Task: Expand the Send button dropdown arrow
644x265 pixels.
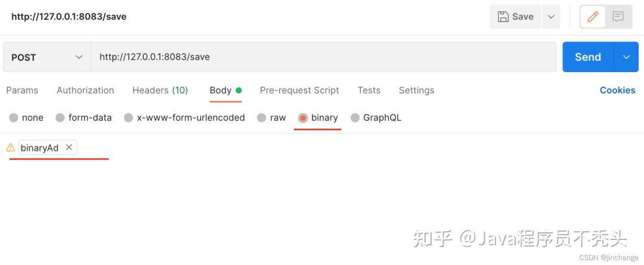Action: click(626, 57)
